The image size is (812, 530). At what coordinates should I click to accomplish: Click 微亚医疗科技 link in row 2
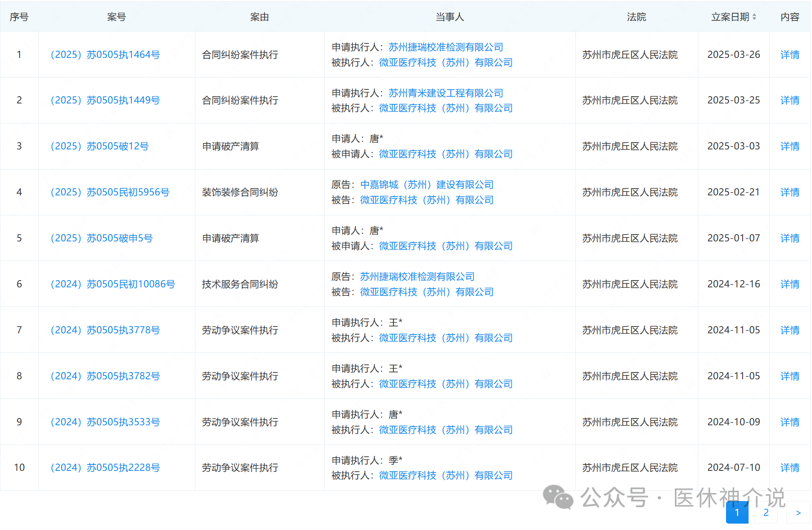[446, 108]
